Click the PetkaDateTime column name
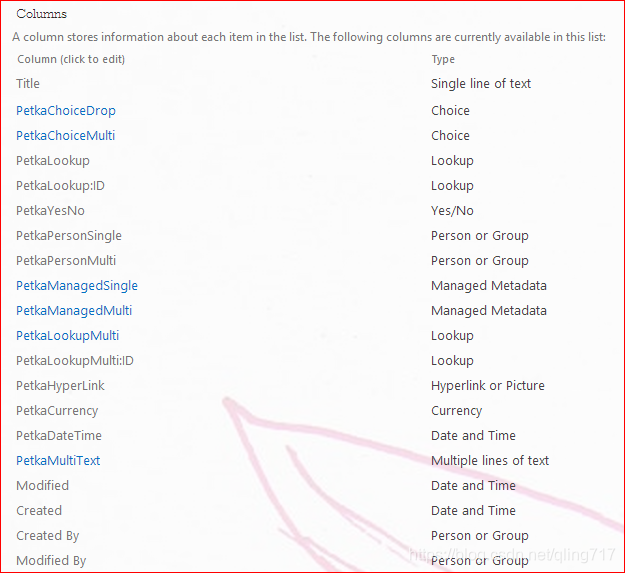The image size is (625, 573). click(59, 436)
